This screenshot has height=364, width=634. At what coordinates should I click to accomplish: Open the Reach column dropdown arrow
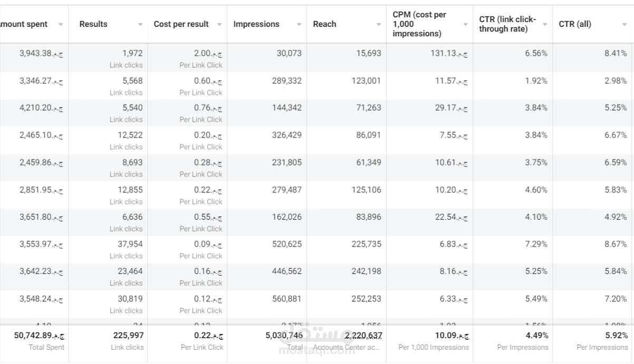pyautogui.click(x=379, y=24)
